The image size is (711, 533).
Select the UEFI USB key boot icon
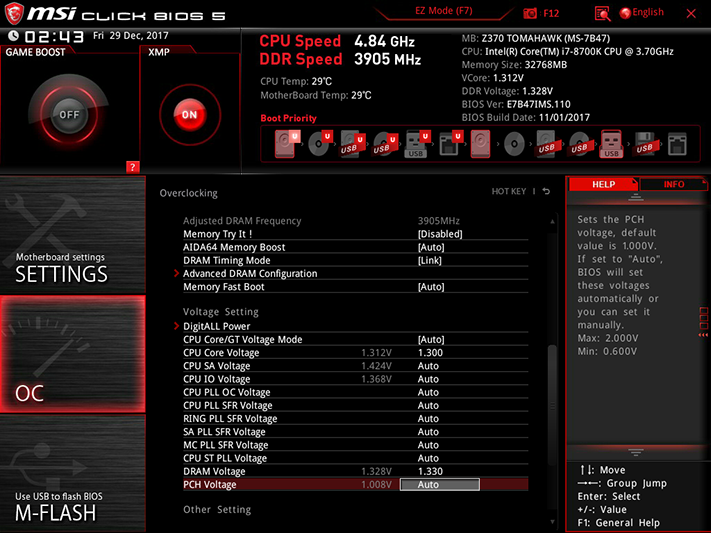coord(417,144)
